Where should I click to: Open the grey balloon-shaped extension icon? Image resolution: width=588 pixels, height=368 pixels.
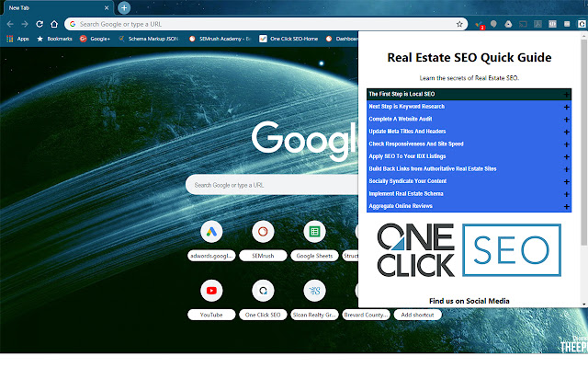point(493,24)
